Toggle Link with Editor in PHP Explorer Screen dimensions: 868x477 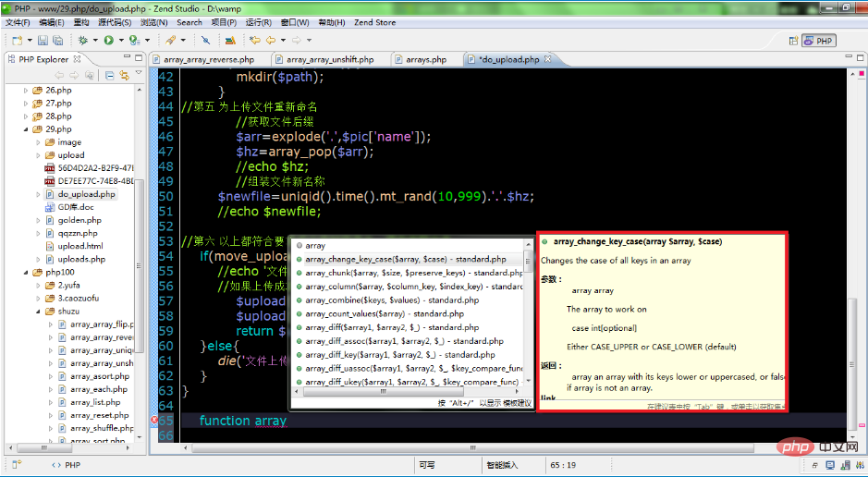pos(124,76)
